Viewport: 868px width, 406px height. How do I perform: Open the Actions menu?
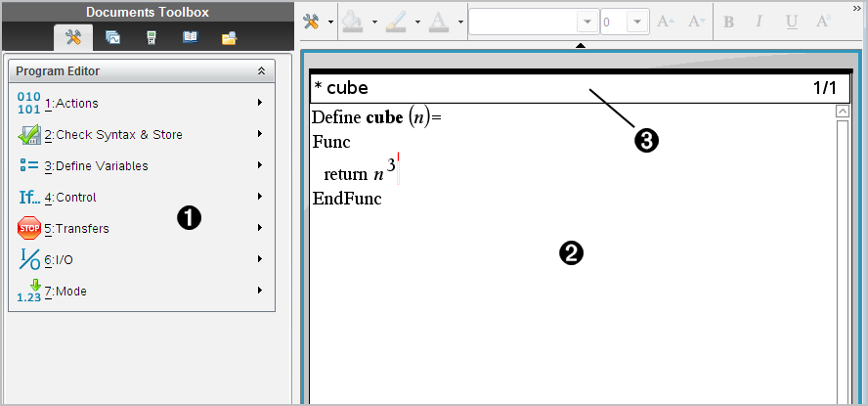click(137, 103)
